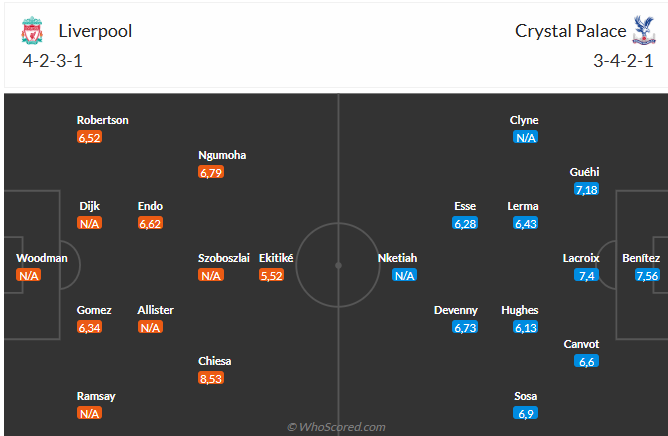The image size is (668, 436).
Task: Select player name Lacroix
Action: [581, 257]
